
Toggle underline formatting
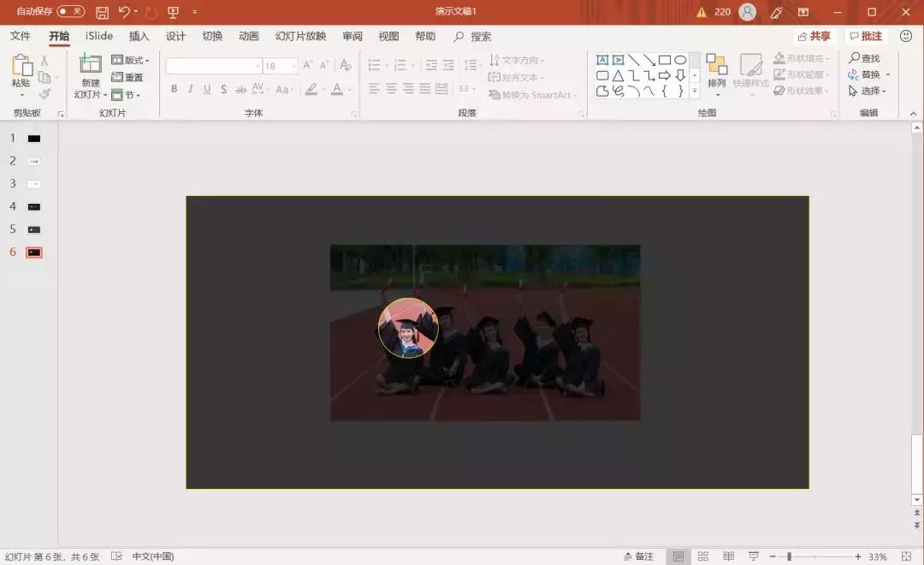[x=205, y=88]
